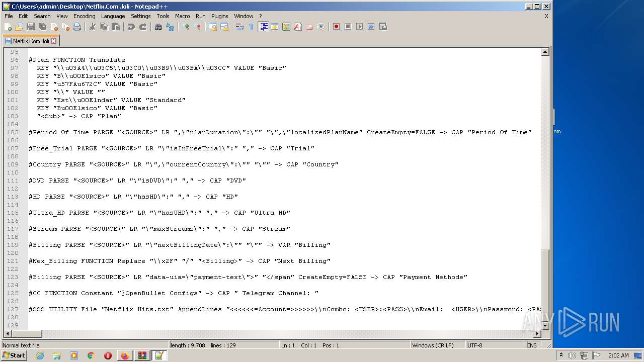Open the Window menu
This screenshot has height=362, width=644.
(x=244, y=16)
